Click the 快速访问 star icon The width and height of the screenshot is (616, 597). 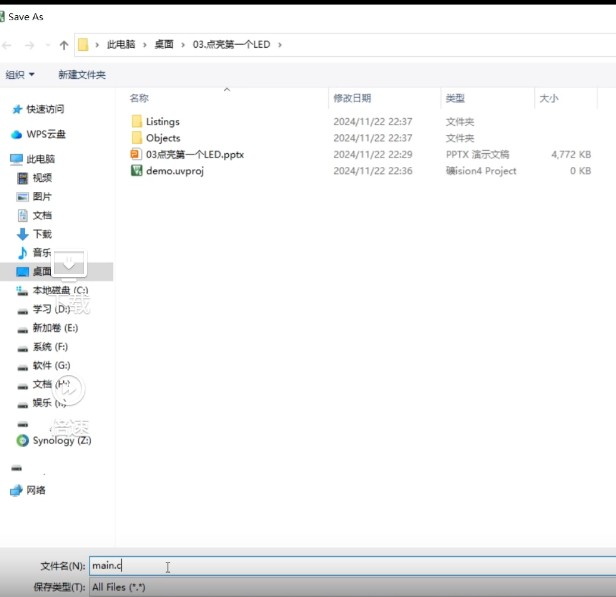coord(17,109)
